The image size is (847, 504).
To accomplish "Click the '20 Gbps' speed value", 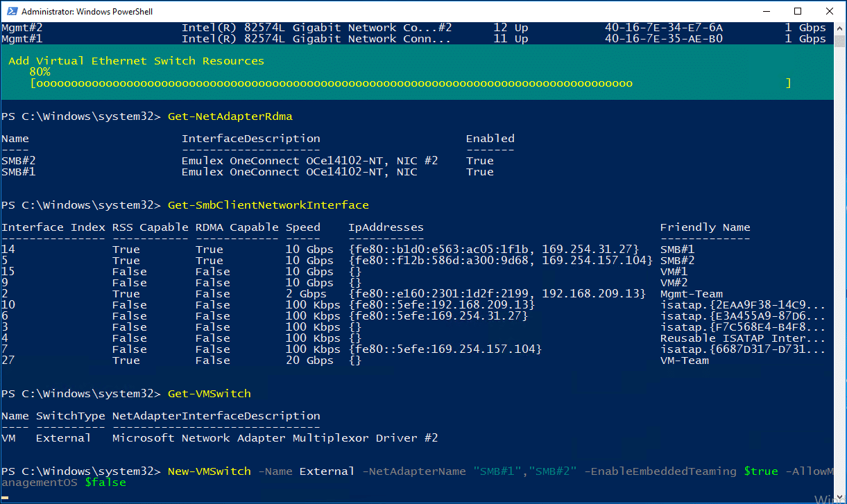I will (310, 360).
